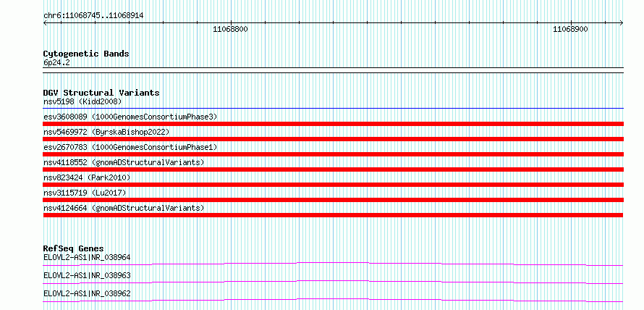The width and height of the screenshot is (644, 310).
Task: Click the thin blue nsv5198 variant bar
Action: (x=333, y=109)
